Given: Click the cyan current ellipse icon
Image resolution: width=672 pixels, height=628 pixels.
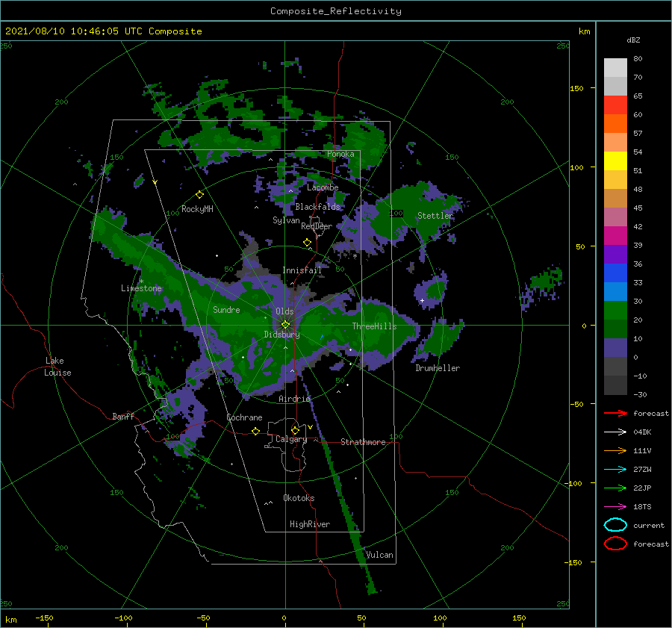Looking at the screenshot, I should [615, 525].
